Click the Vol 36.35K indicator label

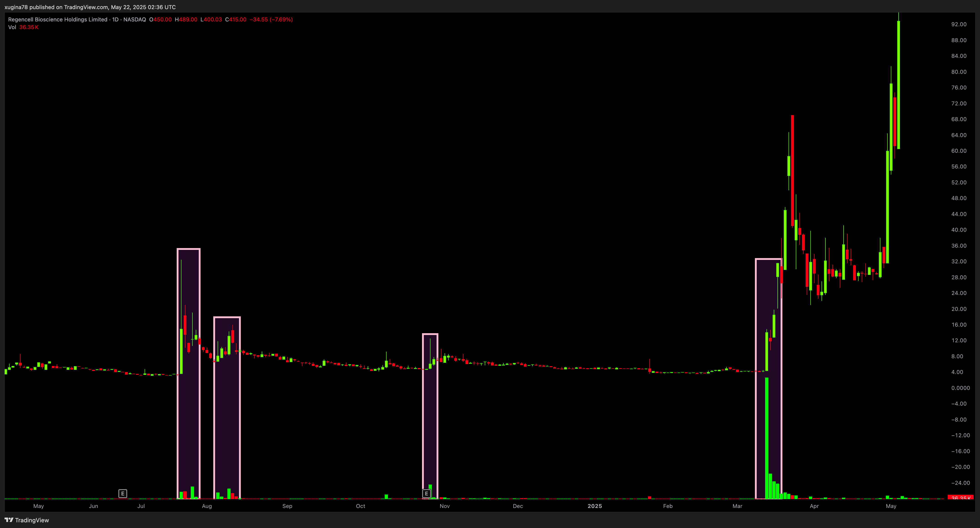tap(23, 27)
